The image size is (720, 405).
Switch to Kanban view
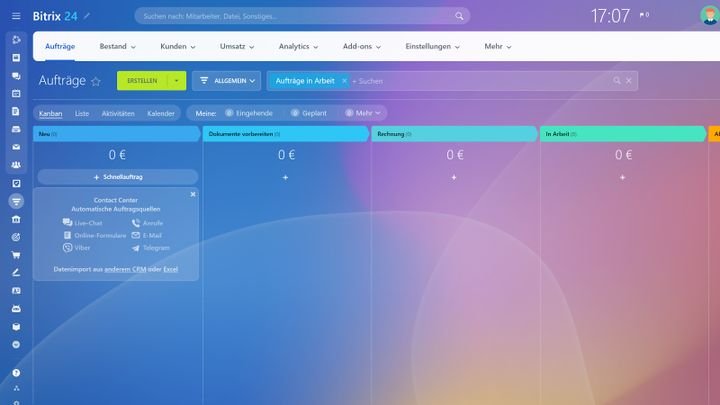pyautogui.click(x=51, y=113)
